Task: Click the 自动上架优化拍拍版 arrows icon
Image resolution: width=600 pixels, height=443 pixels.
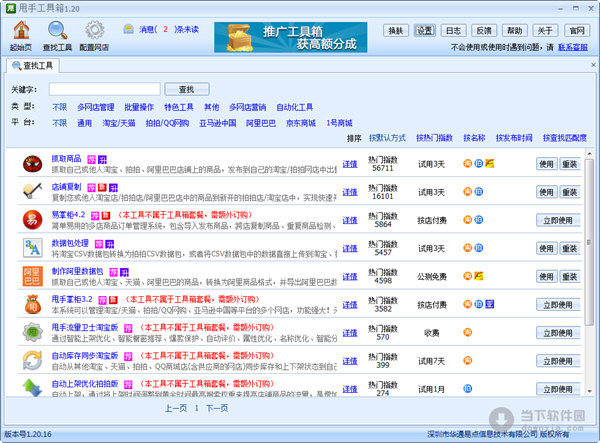Action: 33,387
